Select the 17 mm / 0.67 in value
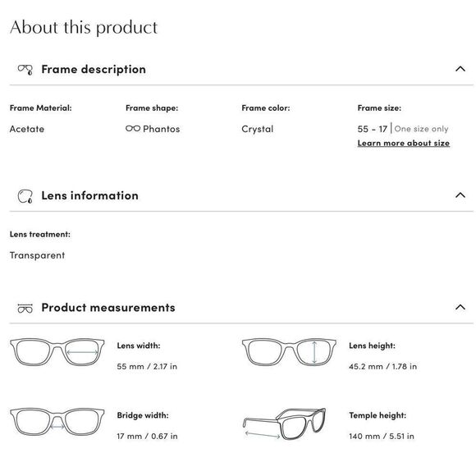476x476 pixels. pyautogui.click(x=147, y=437)
